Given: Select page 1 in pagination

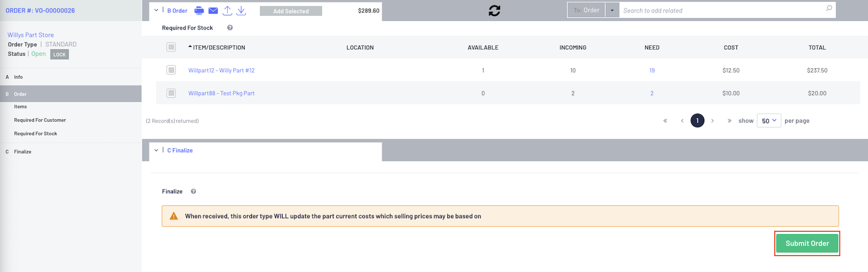Looking at the screenshot, I should click(x=697, y=120).
